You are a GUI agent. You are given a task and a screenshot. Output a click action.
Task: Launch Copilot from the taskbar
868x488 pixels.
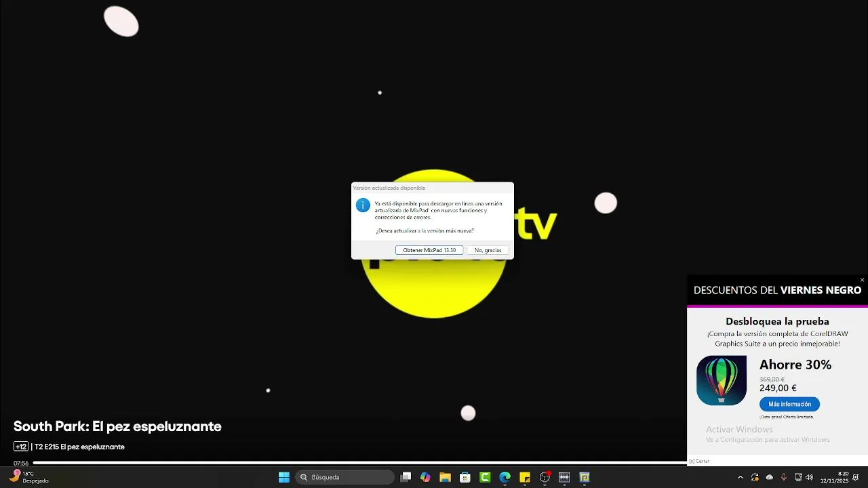click(425, 477)
